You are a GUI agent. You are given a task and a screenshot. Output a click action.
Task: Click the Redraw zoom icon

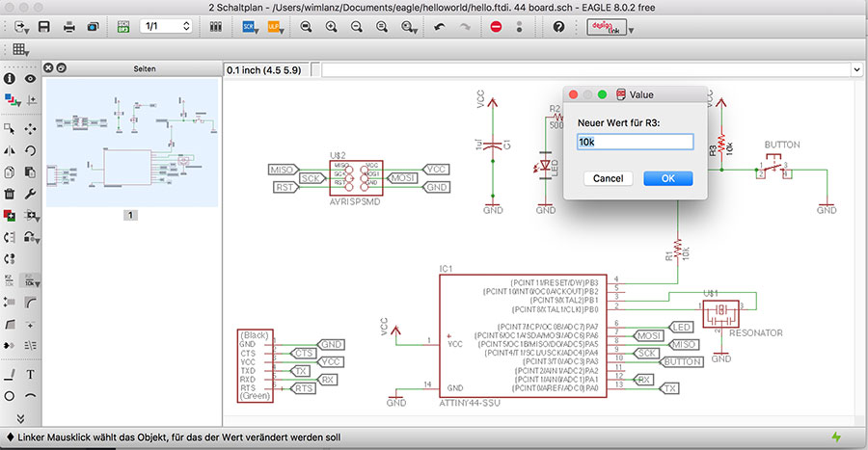[382, 27]
